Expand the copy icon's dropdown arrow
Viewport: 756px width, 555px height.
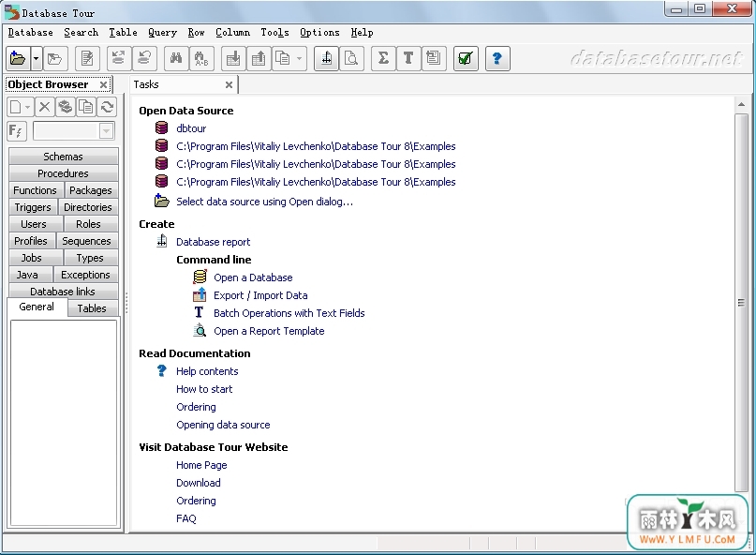coord(300,59)
